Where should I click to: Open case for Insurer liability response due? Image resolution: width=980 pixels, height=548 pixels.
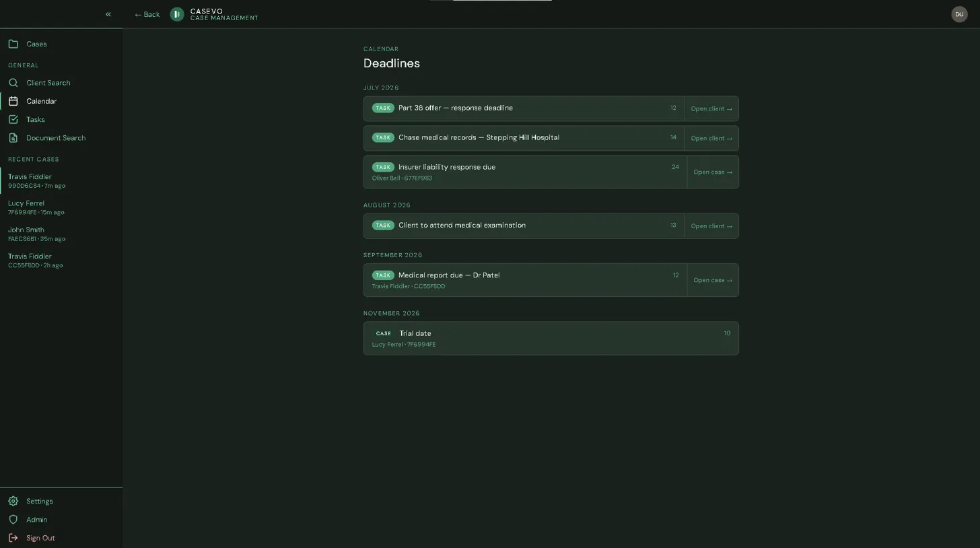(x=713, y=172)
